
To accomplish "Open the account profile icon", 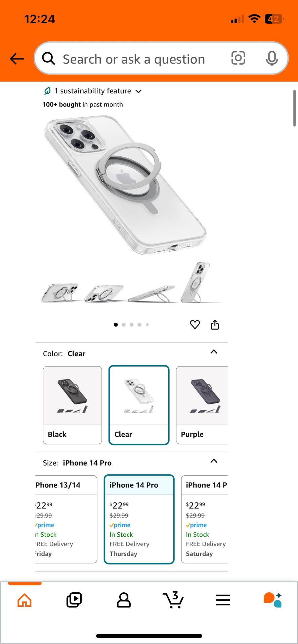I will [x=124, y=600].
